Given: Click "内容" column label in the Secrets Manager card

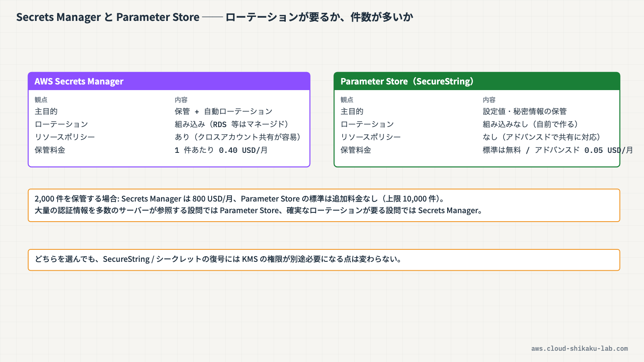Looking at the screenshot, I should tap(181, 100).
